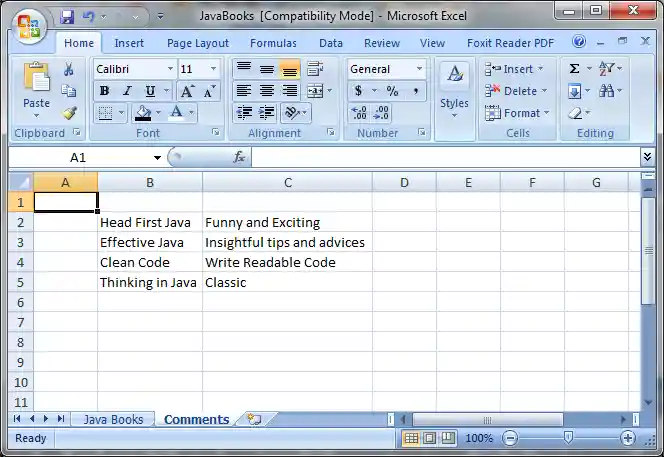The width and height of the screenshot is (664, 457).
Task: Switch to the Insert ribbon tab
Action: pyautogui.click(x=129, y=43)
